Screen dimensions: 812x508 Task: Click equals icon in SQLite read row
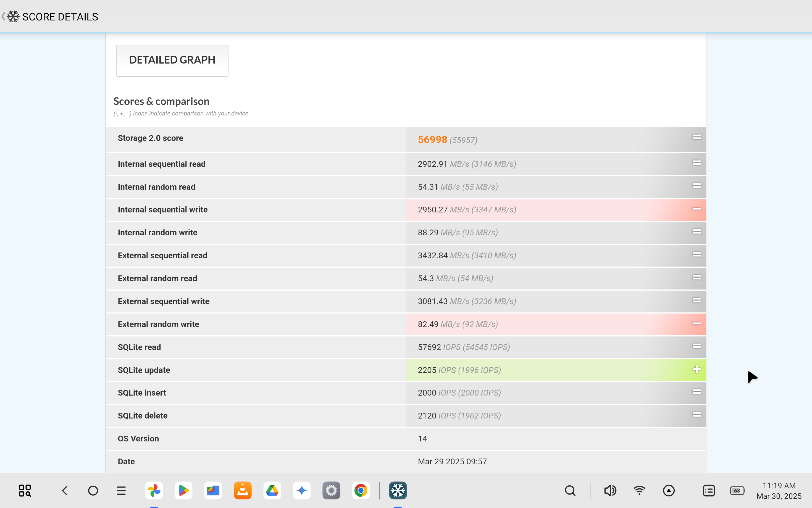click(x=697, y=346)
